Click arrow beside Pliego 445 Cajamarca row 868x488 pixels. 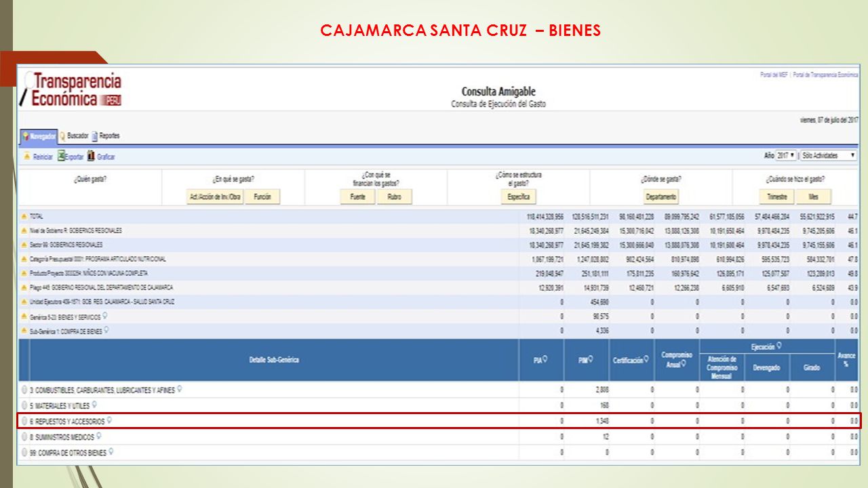pyautogui.click(x=24, y=287)
